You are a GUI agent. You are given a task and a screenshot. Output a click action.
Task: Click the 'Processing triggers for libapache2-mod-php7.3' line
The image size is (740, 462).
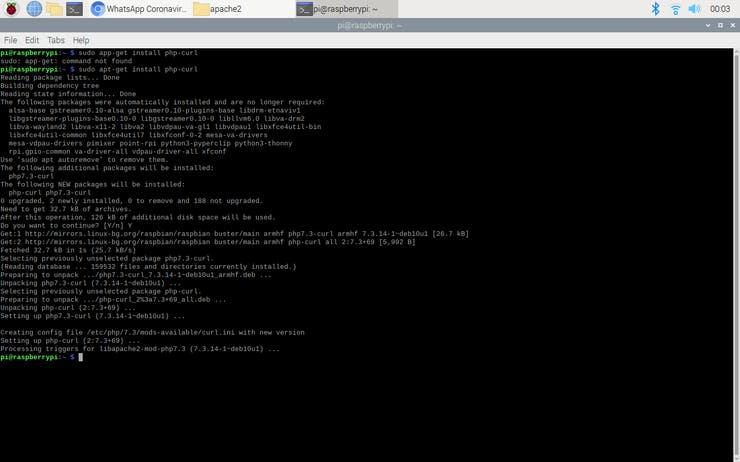click(x=140, y=349)
